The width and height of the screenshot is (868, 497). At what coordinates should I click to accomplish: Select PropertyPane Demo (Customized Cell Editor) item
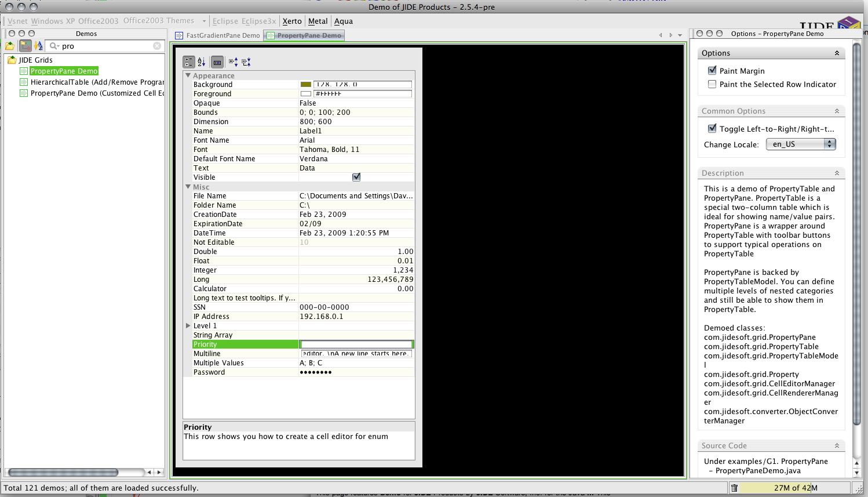(97, 93)
